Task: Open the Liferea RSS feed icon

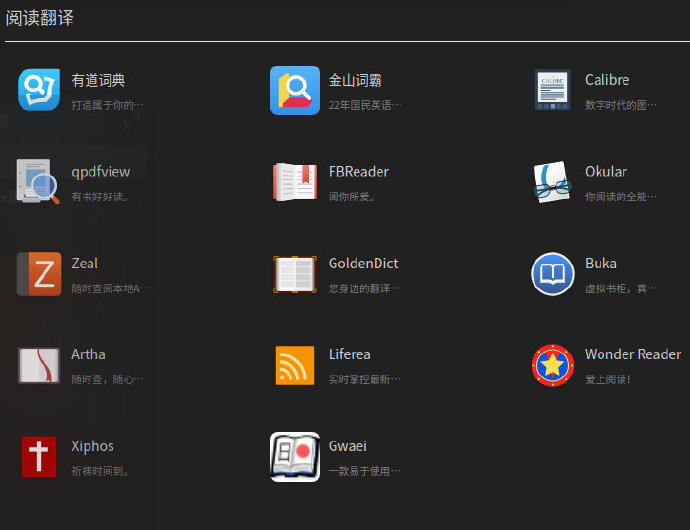Action: point(295,365)
